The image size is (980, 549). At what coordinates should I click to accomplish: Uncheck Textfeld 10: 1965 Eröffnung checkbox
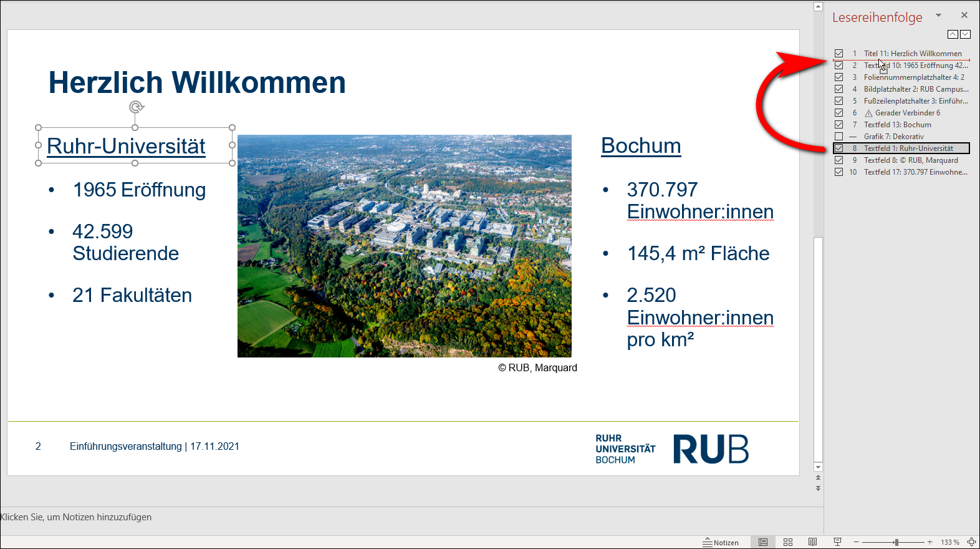pos(838,66)
